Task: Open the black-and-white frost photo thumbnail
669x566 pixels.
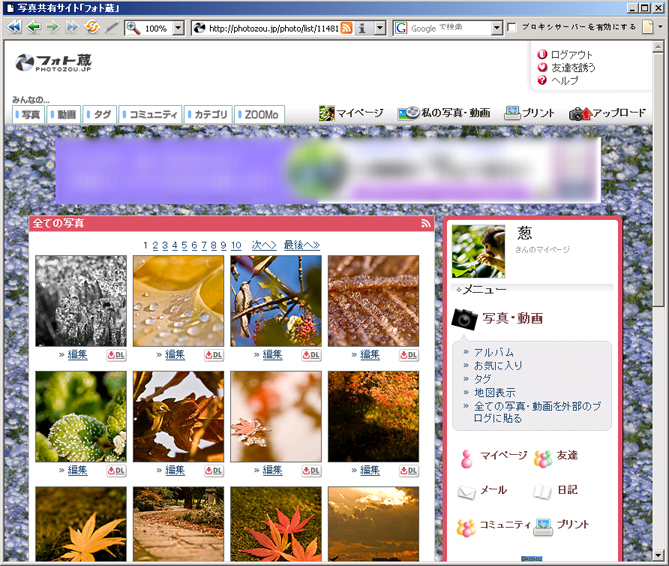Action: point(81,301)
